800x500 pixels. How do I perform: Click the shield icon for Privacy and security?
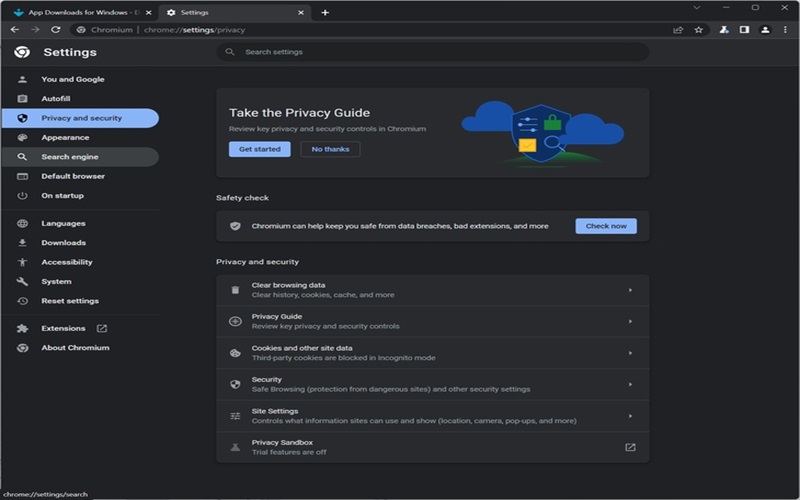22,118
